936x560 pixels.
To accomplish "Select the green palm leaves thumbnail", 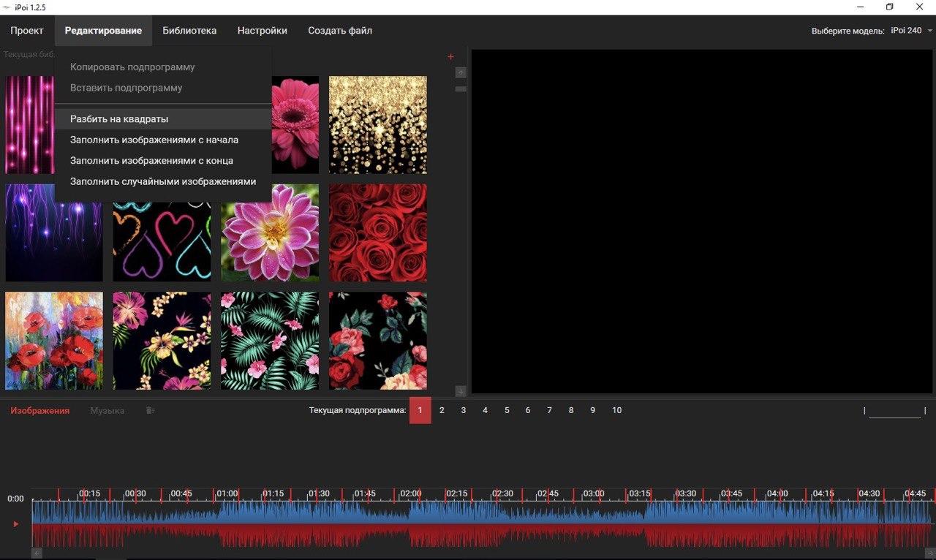I will [x=270, y=341].
